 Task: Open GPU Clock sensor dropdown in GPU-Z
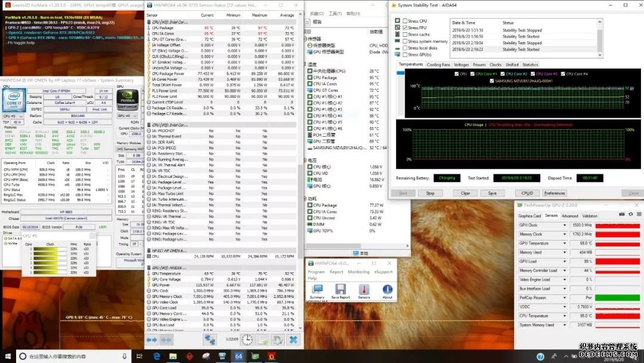click(x=564, y=225)
